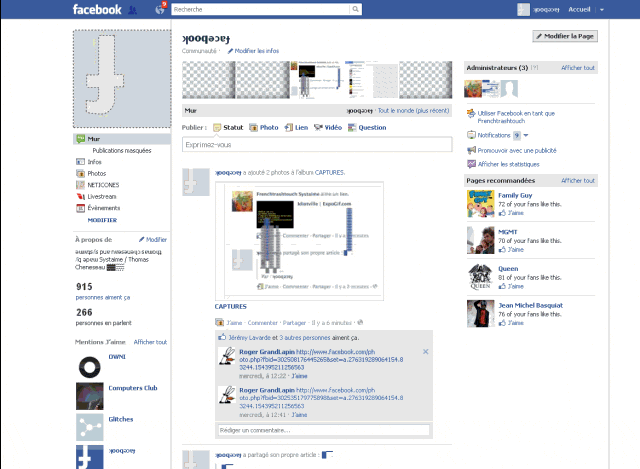Click the Exprimez-vous status field
The image size is (640, 469).
[x=317, y=146]
